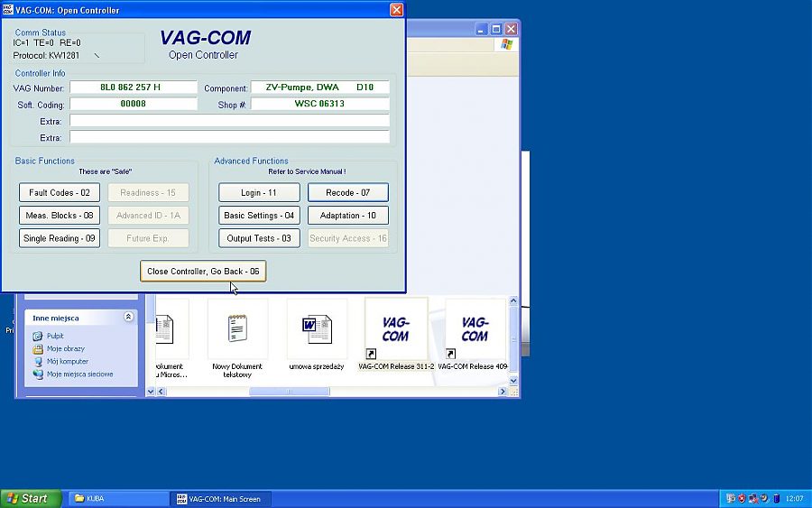Viewport: 812px width, 508px height.
Task: Click the taskbar clock showing 12:07
Action: click(794, 499)
